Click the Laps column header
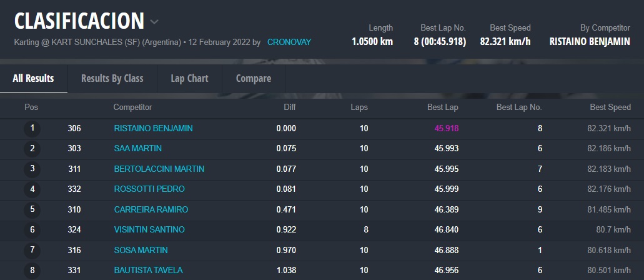The height and width of the screenshot is (280, 644). pos(359,107)
